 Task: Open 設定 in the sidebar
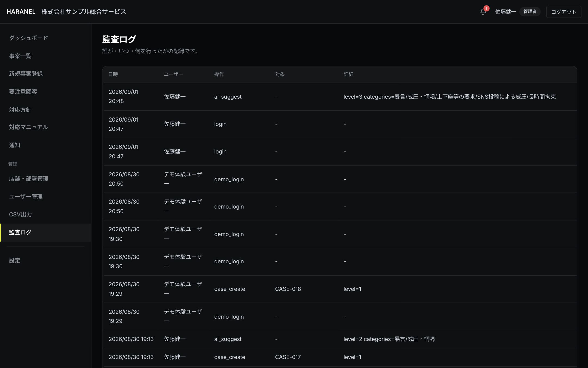15,260
